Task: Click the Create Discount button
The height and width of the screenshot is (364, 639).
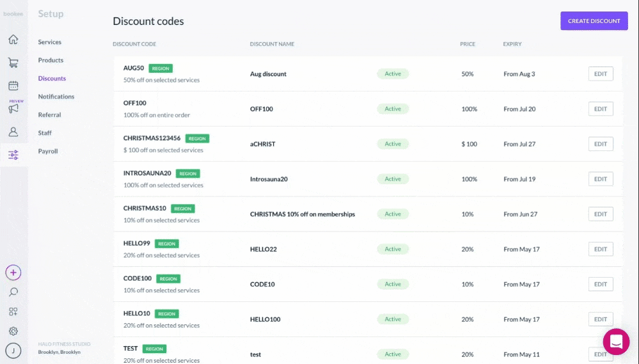Action: coord(594,21)
